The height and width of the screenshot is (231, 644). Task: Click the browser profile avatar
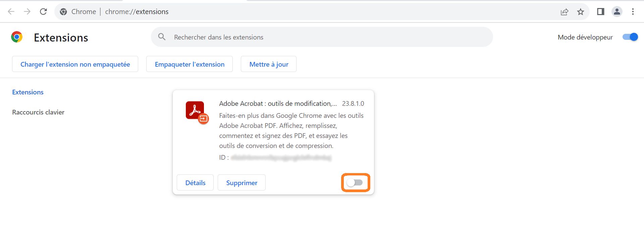[617, 12]
